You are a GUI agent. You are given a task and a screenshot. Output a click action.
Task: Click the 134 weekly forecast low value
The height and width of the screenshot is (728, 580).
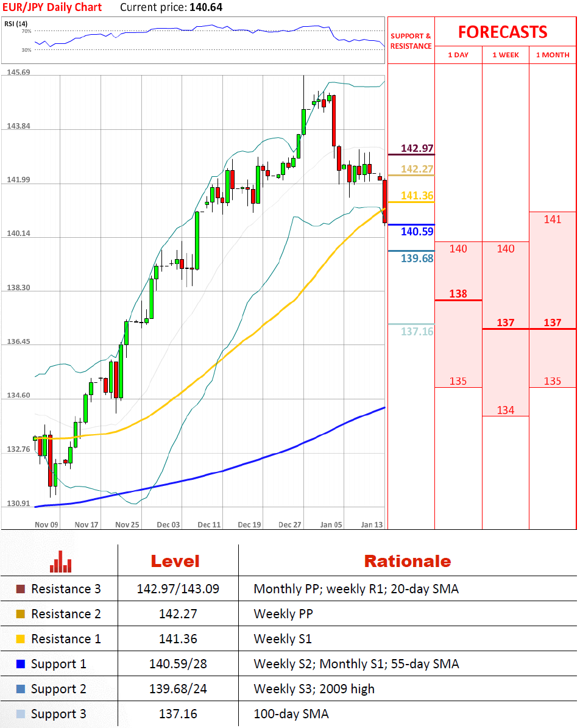[x=506, y=410]
